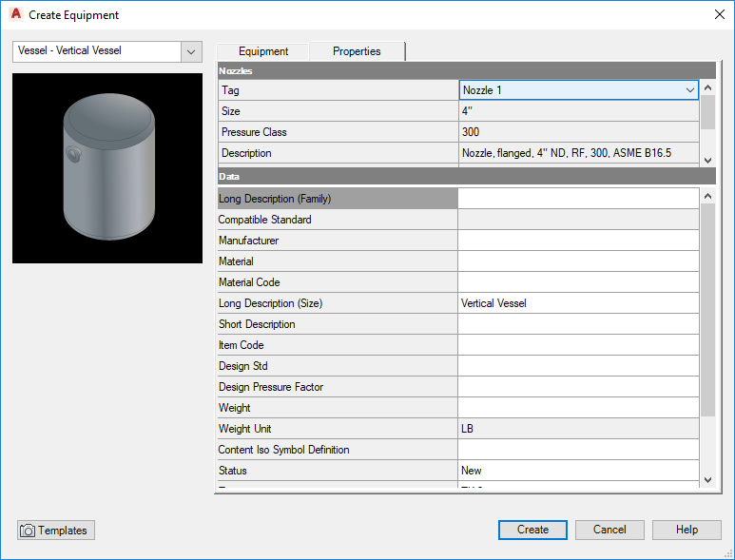Click the vertical vessel 3D preview thumbnail
This screenshot has width=735, height=560.
[x=107, y=167]
